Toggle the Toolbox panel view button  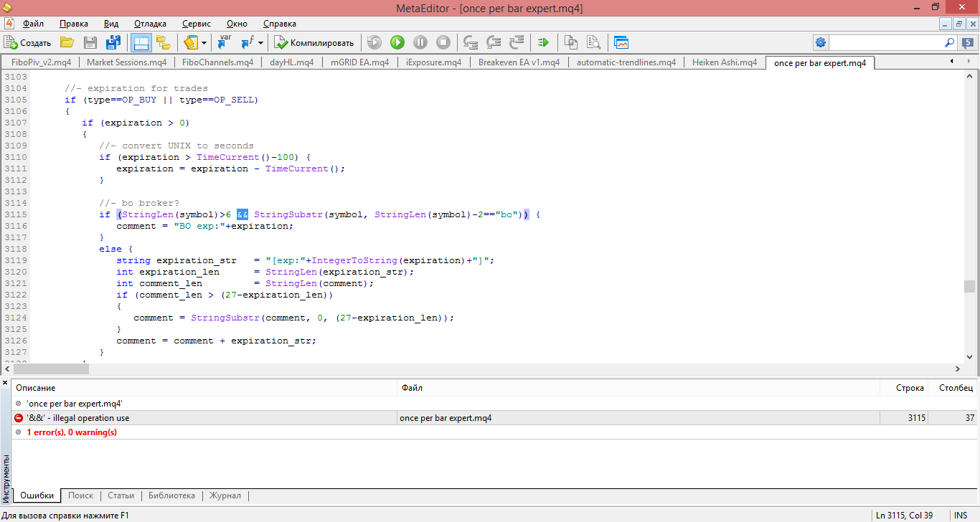point(141,43)
